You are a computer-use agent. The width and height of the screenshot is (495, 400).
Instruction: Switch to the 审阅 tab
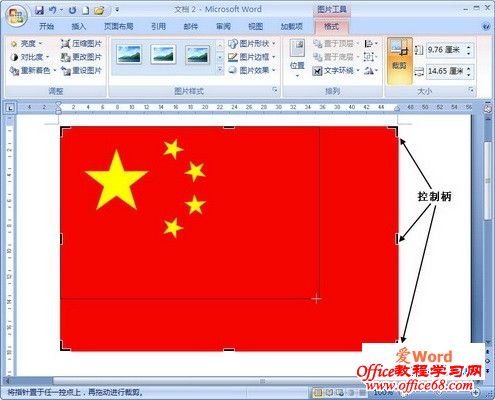223,26
